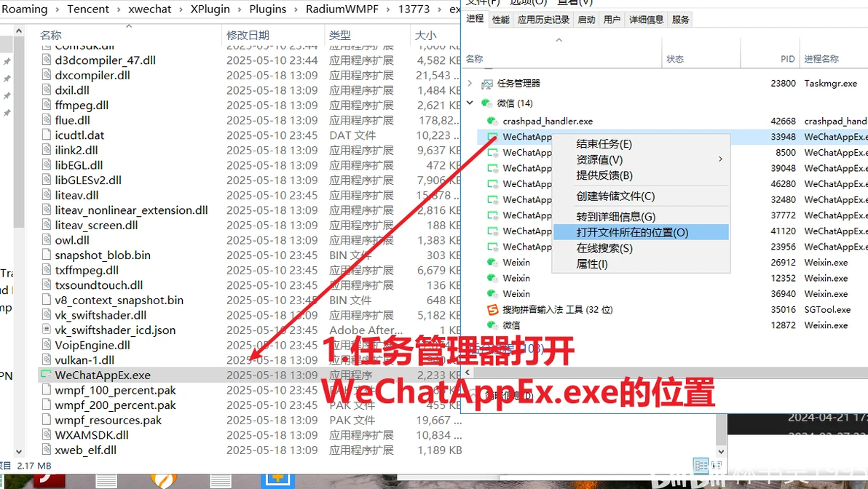The width and height of the screenshot is (868, 489).
Task: Switch to the 详细信息 tab
Action: pos(646,20)
